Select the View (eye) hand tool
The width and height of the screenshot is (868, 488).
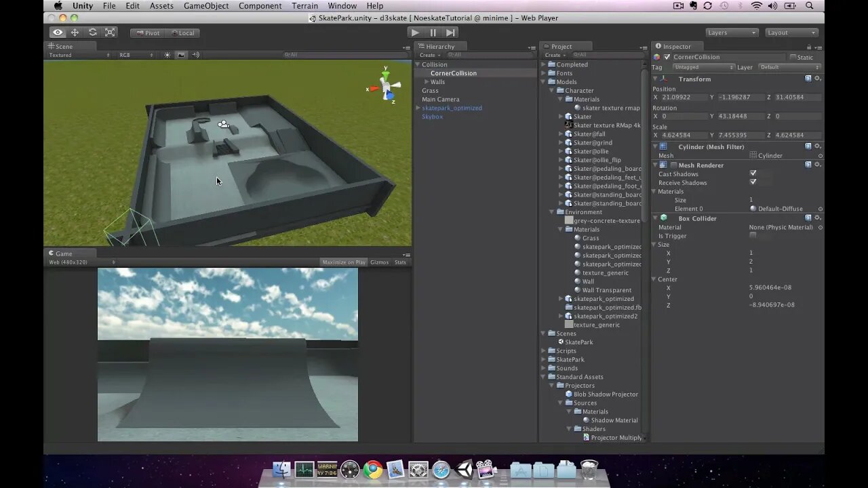pyautogui.click(x=58, y=33)
